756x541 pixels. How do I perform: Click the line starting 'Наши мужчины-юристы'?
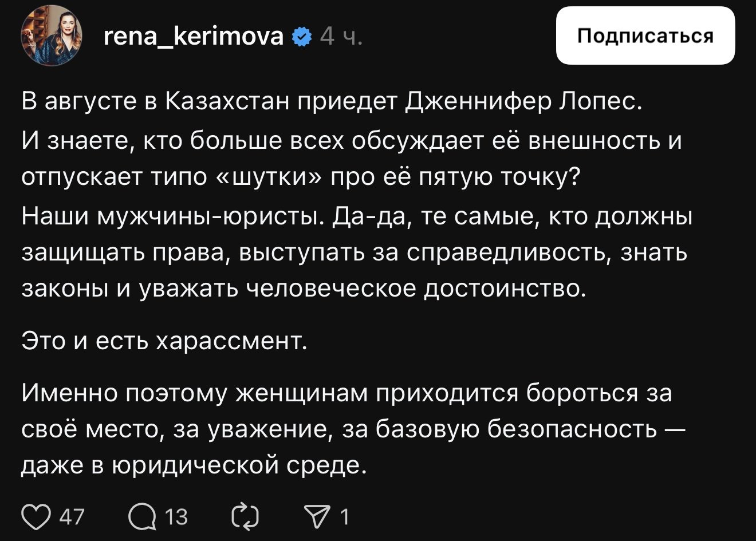[x=357, y=217]
